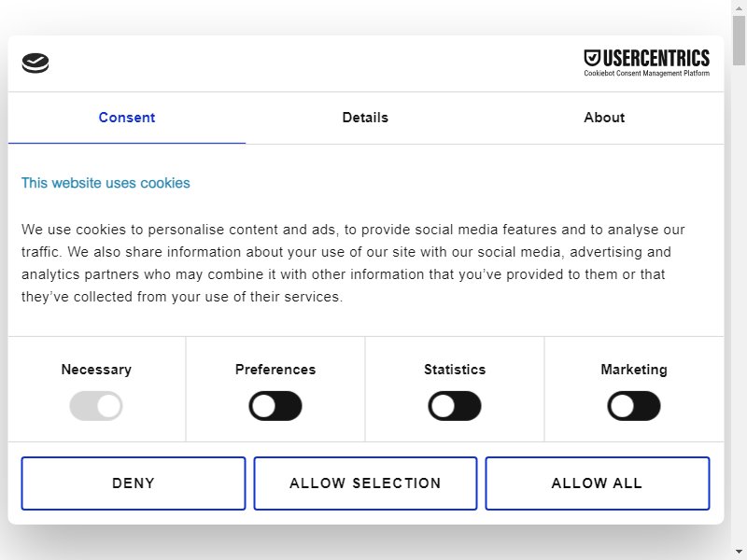The image size is (747, 560).
Task: Enable the Preferences cookies toggle
Action: [x=275, y=406]
